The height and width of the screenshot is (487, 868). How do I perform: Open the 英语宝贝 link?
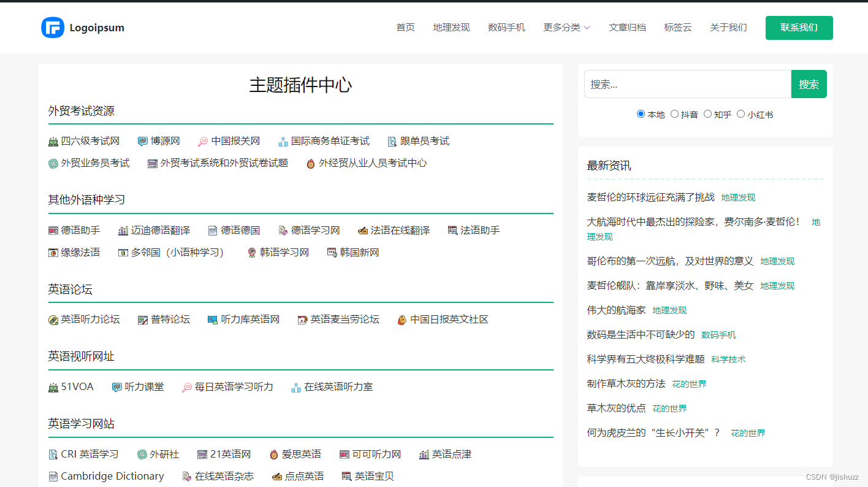pyautogui.click(x=374, y=477)
